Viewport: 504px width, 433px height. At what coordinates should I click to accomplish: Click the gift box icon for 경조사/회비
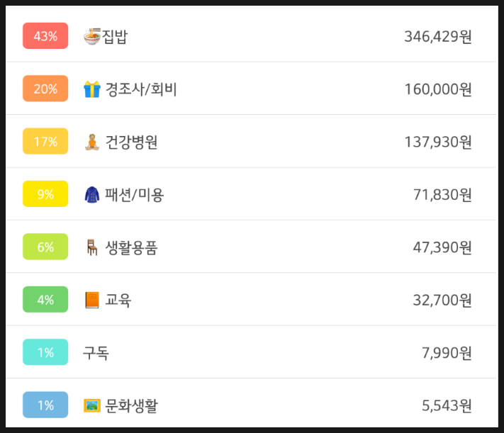coord(92,89)
